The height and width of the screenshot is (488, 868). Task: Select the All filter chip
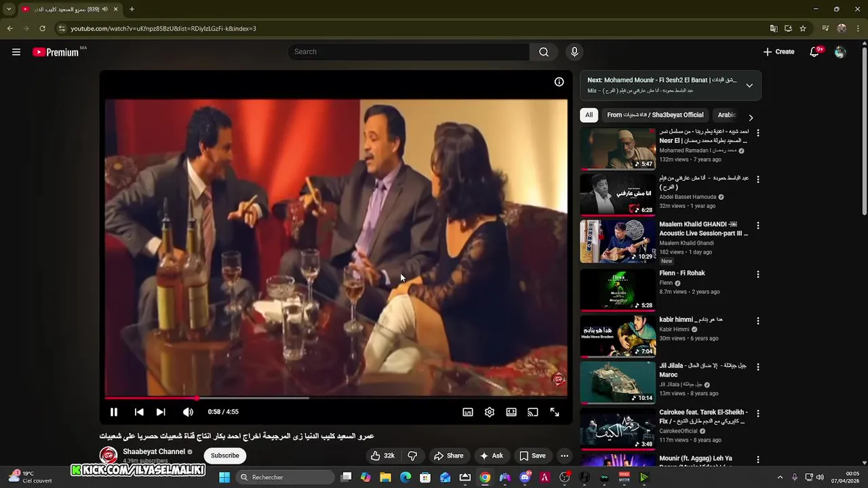coord(589,115)
